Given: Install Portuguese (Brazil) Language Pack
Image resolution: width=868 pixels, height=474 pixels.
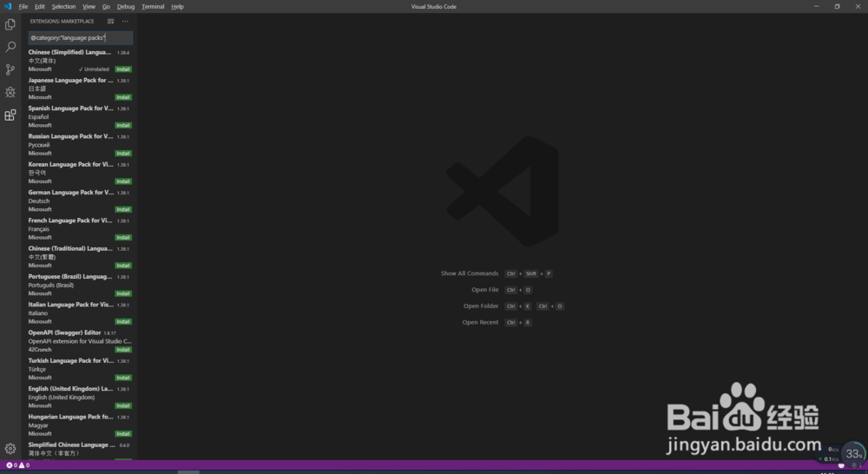Looking at the screenshot, I should click(123, 293).
